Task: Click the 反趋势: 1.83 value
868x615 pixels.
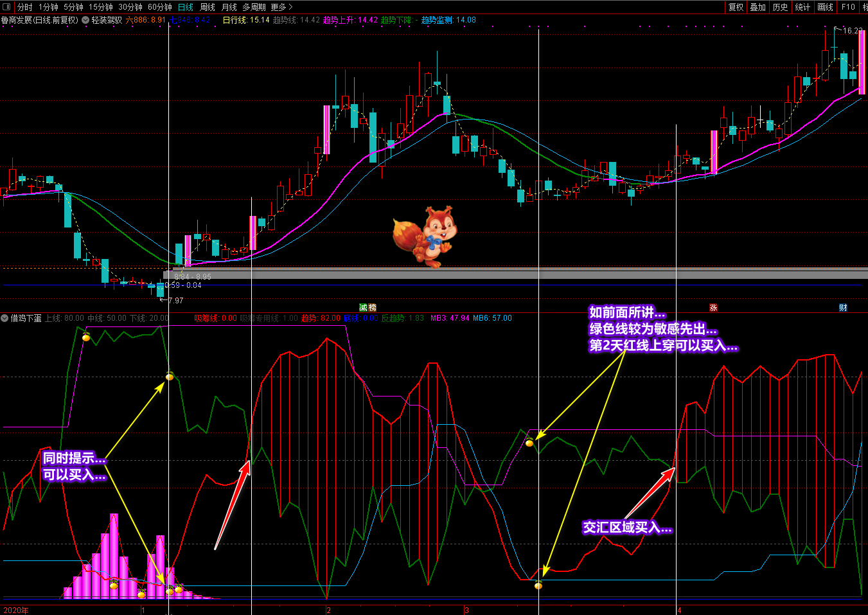Action: click(403, 318)
